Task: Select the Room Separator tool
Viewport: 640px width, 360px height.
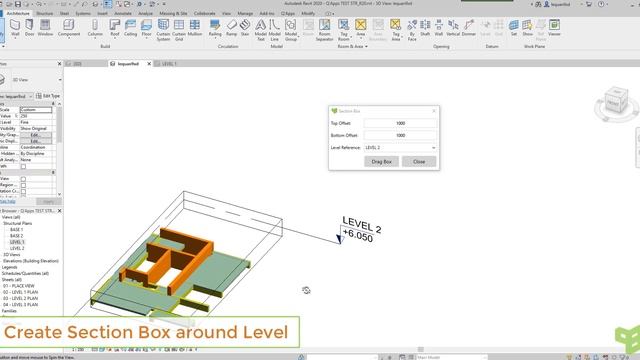Action: 324,29
